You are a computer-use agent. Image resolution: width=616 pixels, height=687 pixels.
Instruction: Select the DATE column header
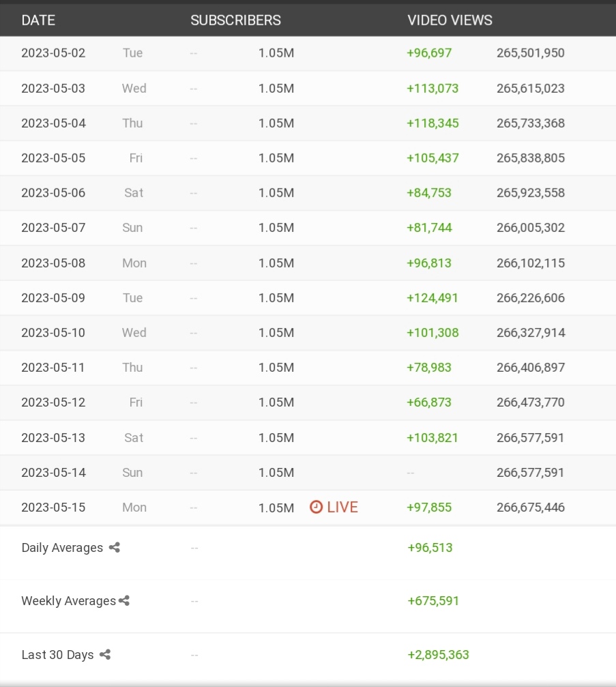click(38, 20)
